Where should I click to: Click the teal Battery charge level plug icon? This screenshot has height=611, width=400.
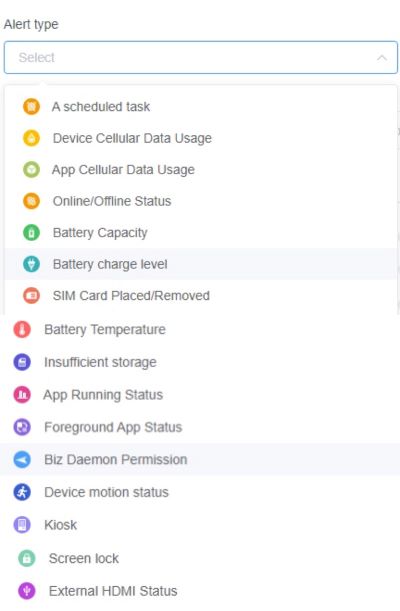coord(31,264)
